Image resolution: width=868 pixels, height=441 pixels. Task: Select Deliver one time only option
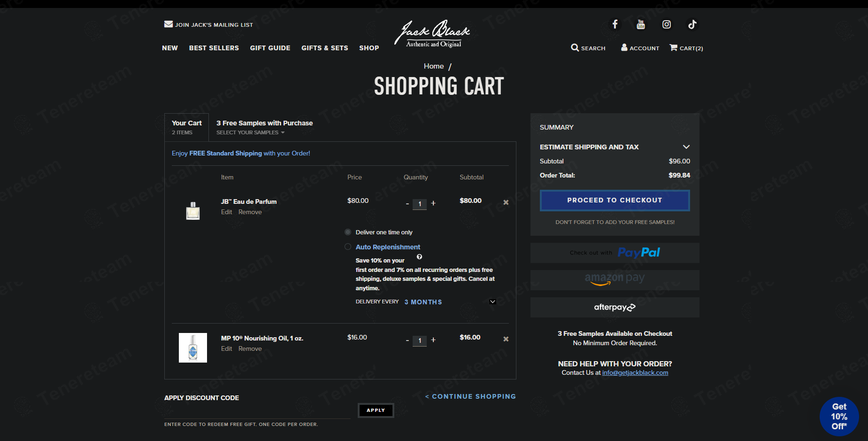tap(348, 232)
